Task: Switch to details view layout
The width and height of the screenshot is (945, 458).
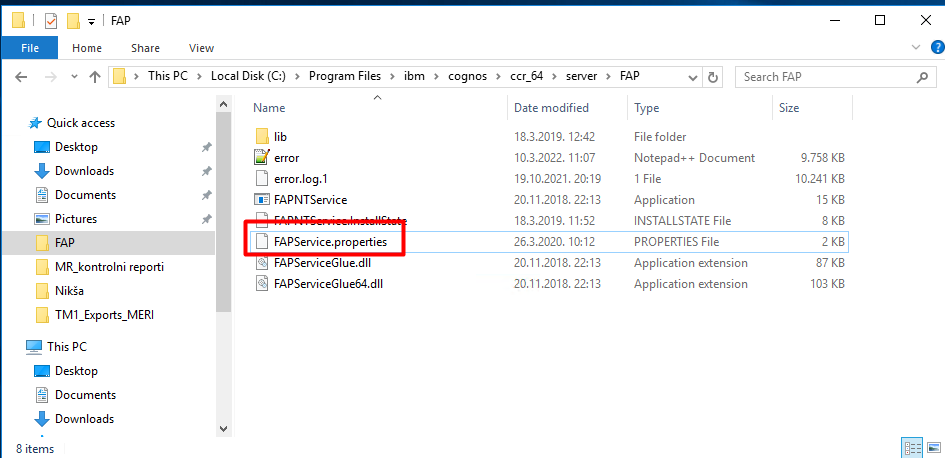Action: coord(911,448)
